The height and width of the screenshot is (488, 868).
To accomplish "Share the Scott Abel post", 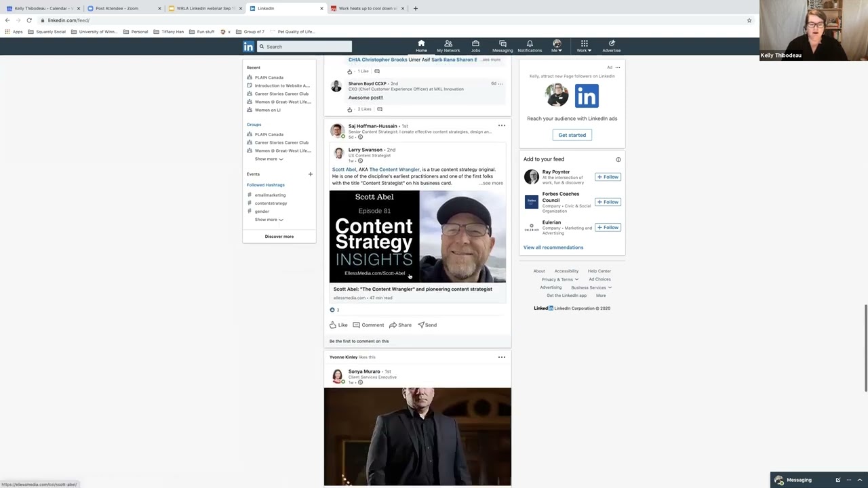I will 400,325.
